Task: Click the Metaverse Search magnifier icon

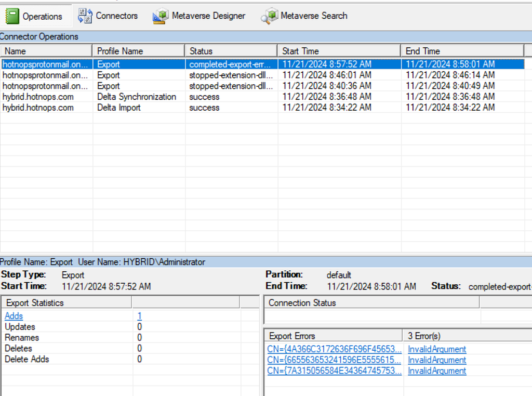Action: point(269,16)
